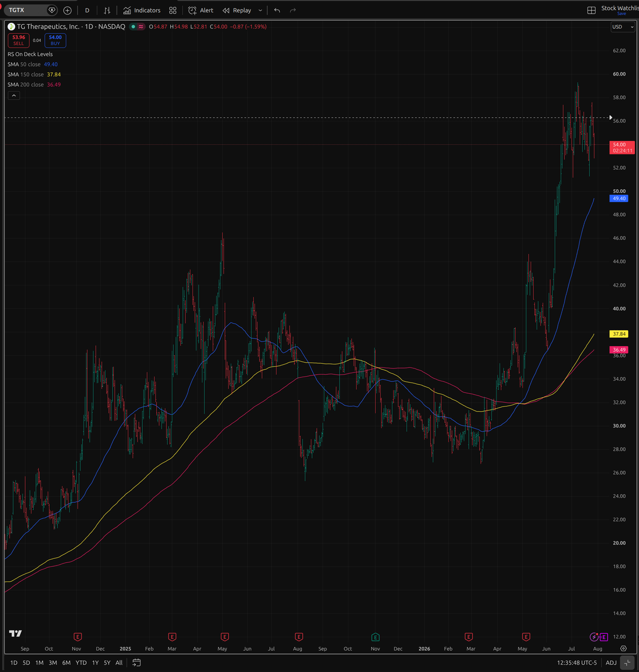Click the 2025 label on time axis
This screenshot has width=639, height=672.
pos(125,648)
